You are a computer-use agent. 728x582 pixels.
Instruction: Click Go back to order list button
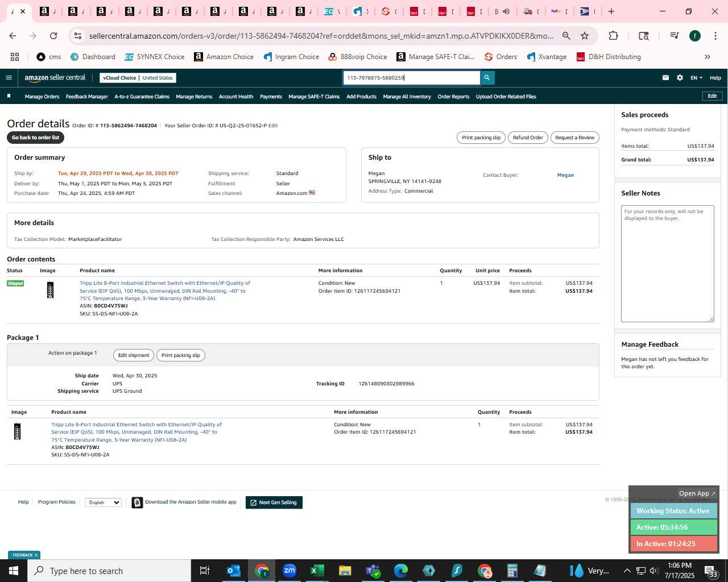pos(35,138)
